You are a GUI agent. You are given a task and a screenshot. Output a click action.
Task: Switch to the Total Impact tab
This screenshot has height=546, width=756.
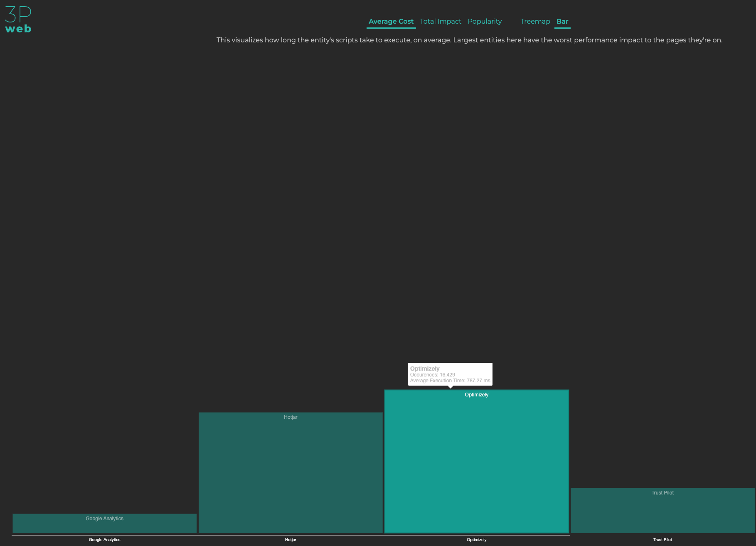point(441,22)
